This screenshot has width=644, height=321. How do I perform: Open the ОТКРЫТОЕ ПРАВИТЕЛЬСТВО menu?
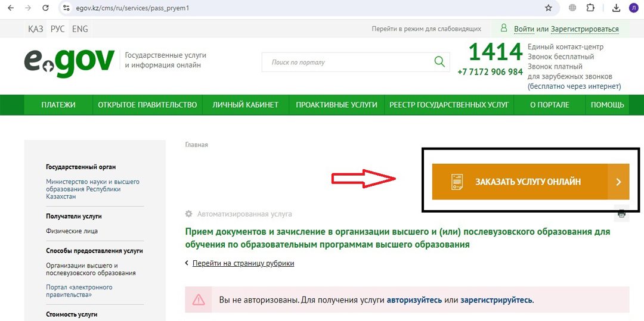tap(147, 105)
